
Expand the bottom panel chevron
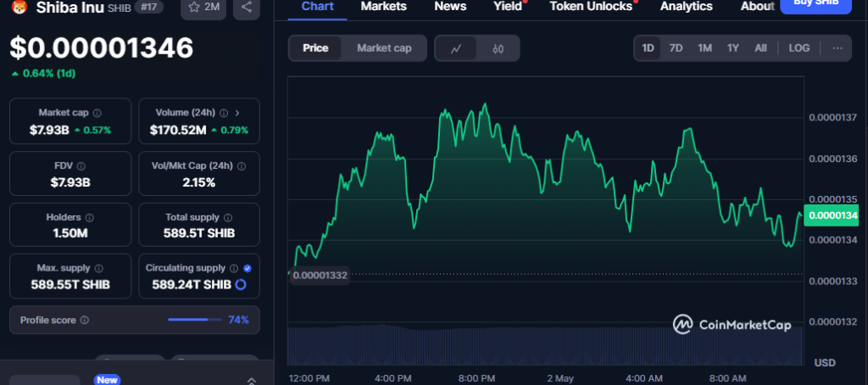(251, 381)
